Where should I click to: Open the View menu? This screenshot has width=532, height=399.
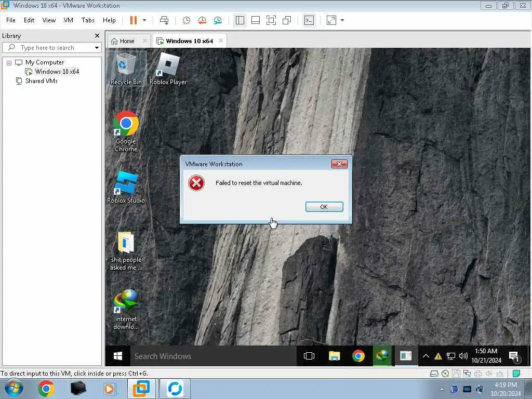(49, 20)
